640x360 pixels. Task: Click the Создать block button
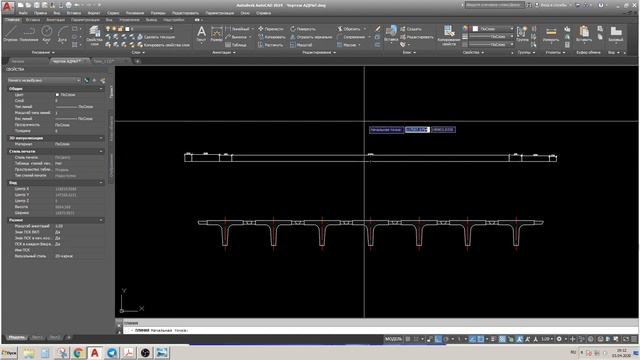411,29
